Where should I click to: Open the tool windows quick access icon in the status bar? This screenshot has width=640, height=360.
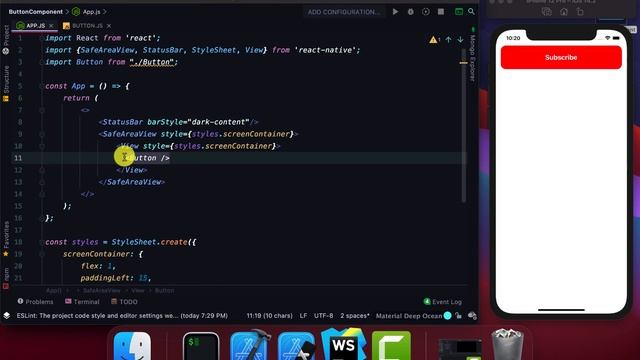pyautogui.click(x=7, y=316)
